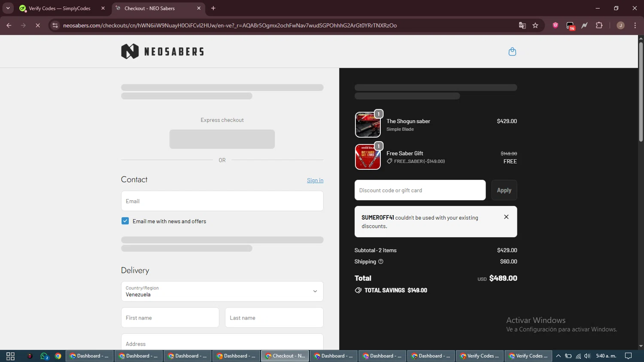Open the network Wi-Fi tray icon
Screen dimensions: 644x362
pos(578,356)
